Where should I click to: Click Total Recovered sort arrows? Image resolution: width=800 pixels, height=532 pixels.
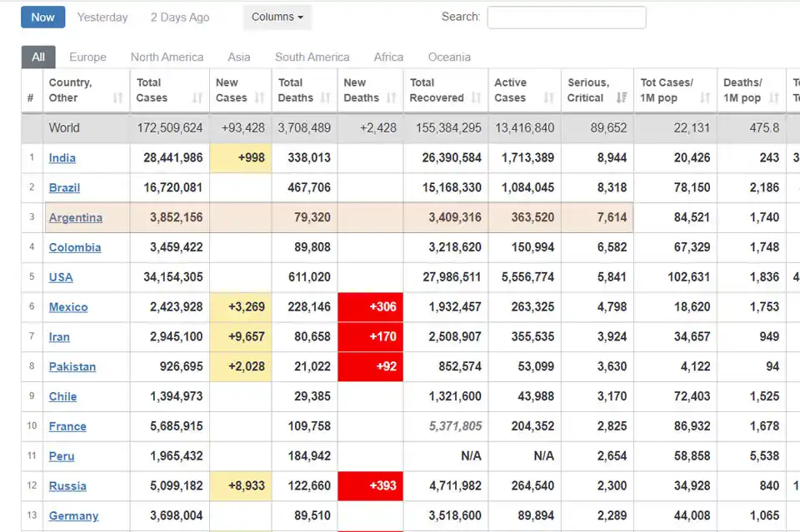[475, 98]
